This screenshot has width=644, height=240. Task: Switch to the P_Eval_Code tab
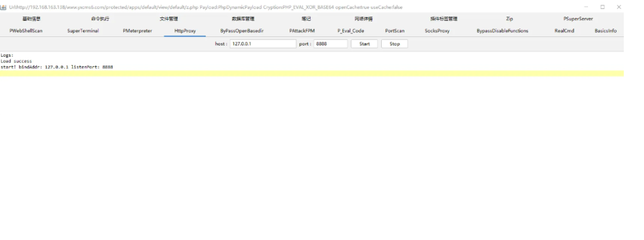pos(351,31)
